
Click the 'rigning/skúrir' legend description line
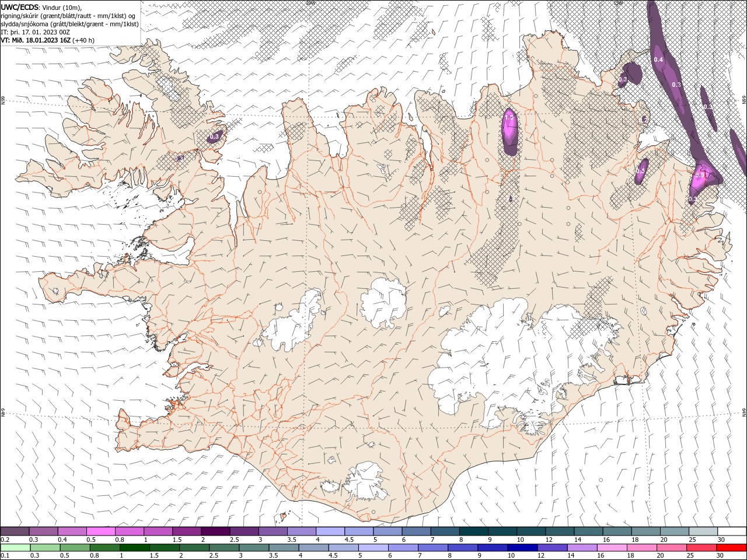pyautogui.click(x=68, y=16)
